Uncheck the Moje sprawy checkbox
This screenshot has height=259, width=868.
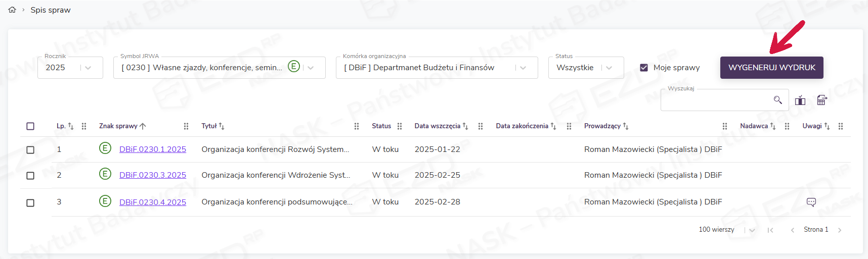point(644,68)
